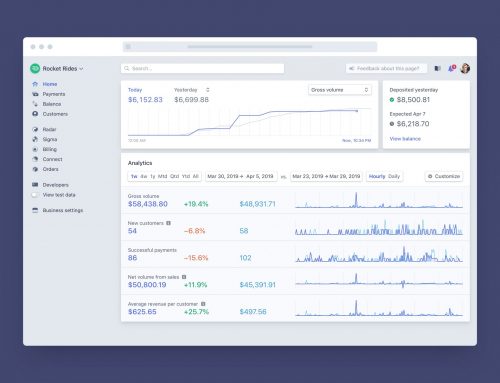
Task: Click info icon next to Average revenue per customer
Action: 203,304
